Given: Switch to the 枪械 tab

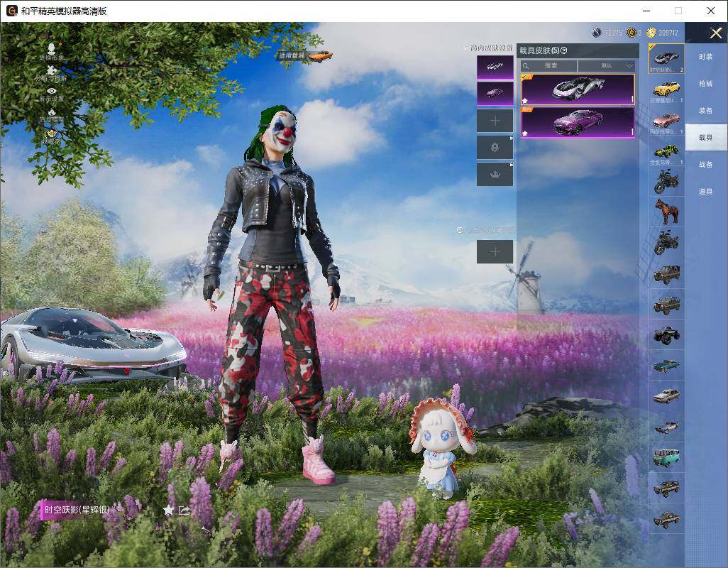Looking at the screenshot, I should 706,84.
